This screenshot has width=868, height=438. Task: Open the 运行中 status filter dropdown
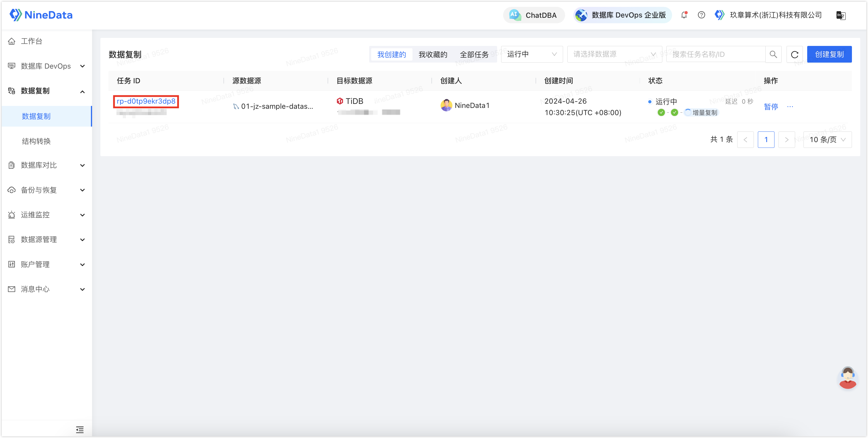(531, 54)
